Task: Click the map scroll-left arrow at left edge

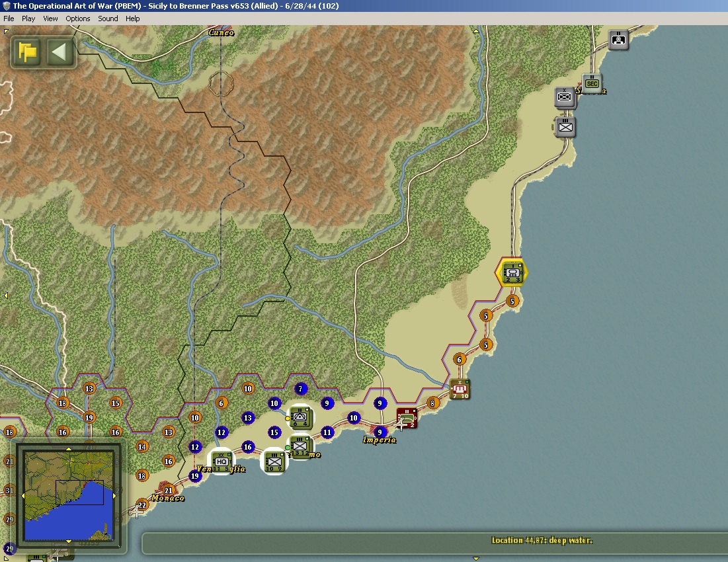Action: click(5, 295)
